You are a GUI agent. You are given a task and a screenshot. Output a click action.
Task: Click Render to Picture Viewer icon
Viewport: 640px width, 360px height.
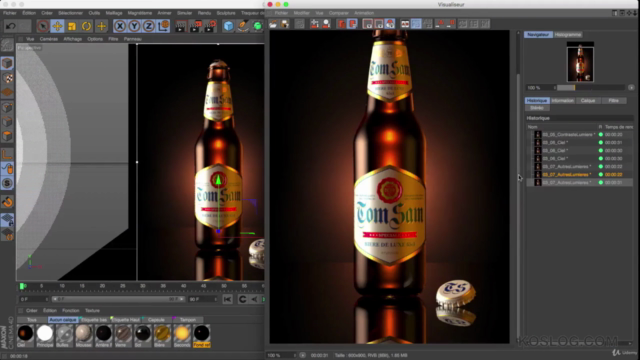click(195, 26)
